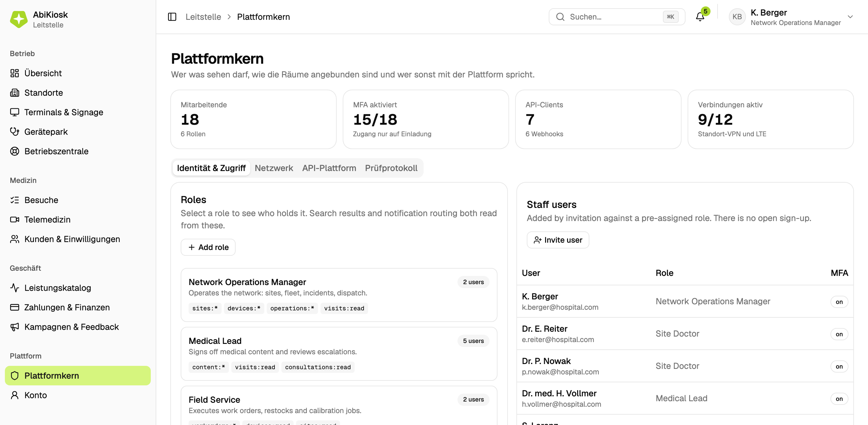Select the Medical Lead role card

339,354
